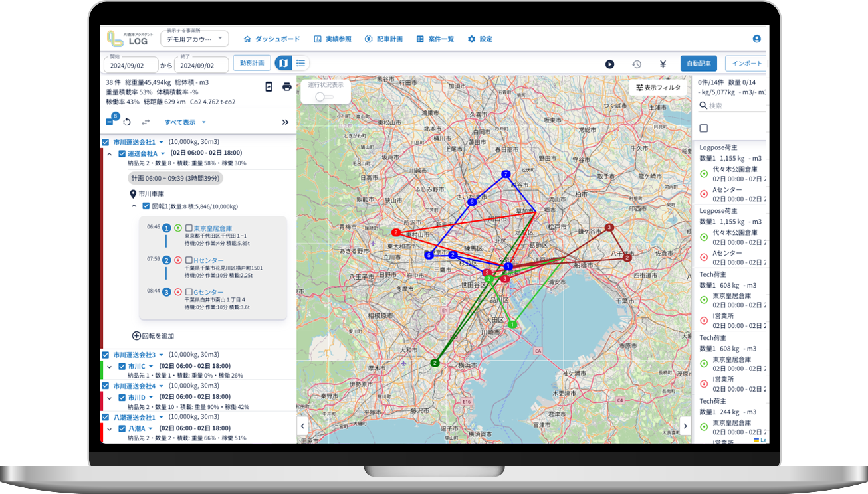Click red delivery icon beside Gセンター

coord(178,291)
